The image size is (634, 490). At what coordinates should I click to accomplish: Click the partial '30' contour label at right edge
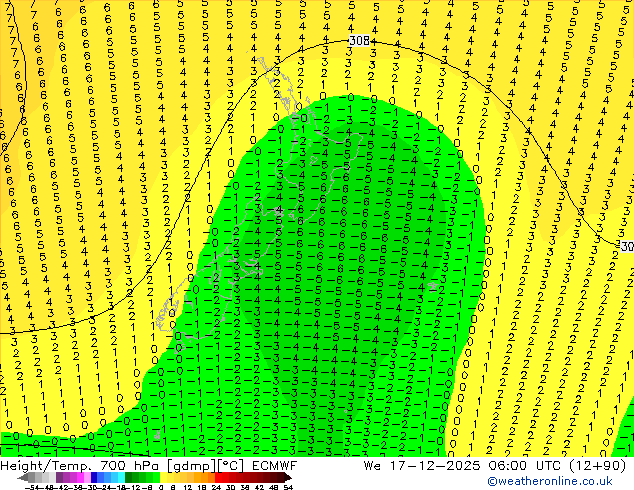click(627, 246)
